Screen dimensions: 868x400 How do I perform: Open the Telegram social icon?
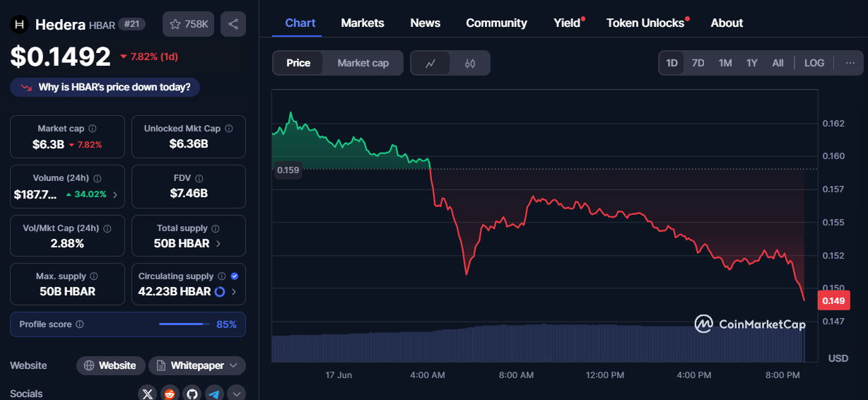213,394
